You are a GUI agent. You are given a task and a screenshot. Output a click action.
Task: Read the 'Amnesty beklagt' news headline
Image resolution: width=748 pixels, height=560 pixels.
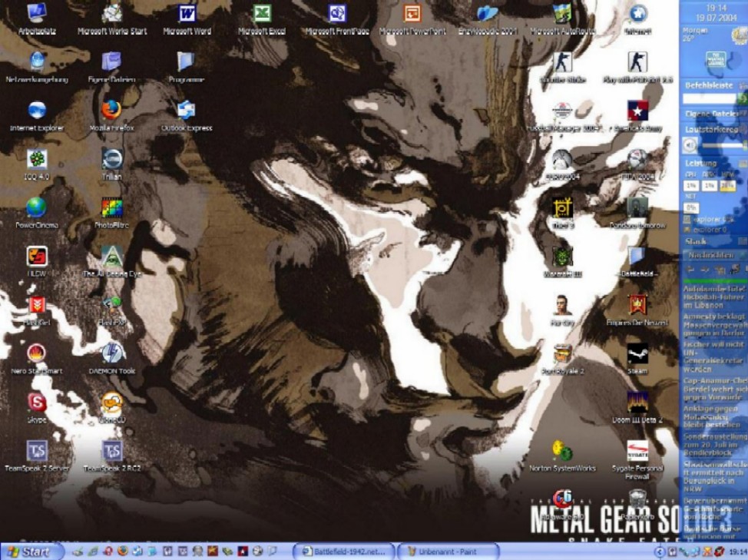(714, 324)
